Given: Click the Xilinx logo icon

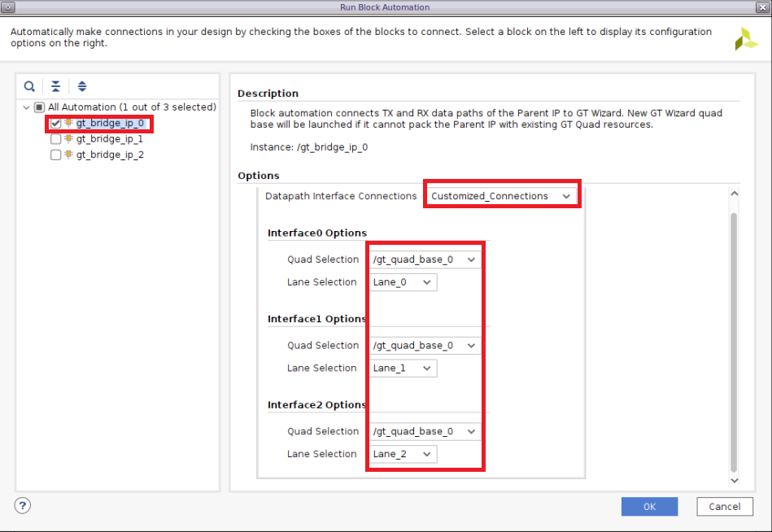Looking at the screenshot, I should pyautogui.click(x=746, y=39).
